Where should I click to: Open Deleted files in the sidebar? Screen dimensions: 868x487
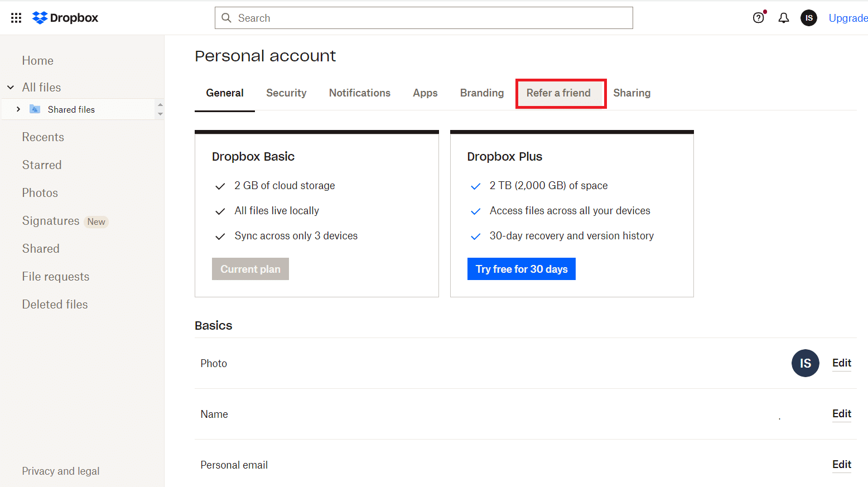55,305
